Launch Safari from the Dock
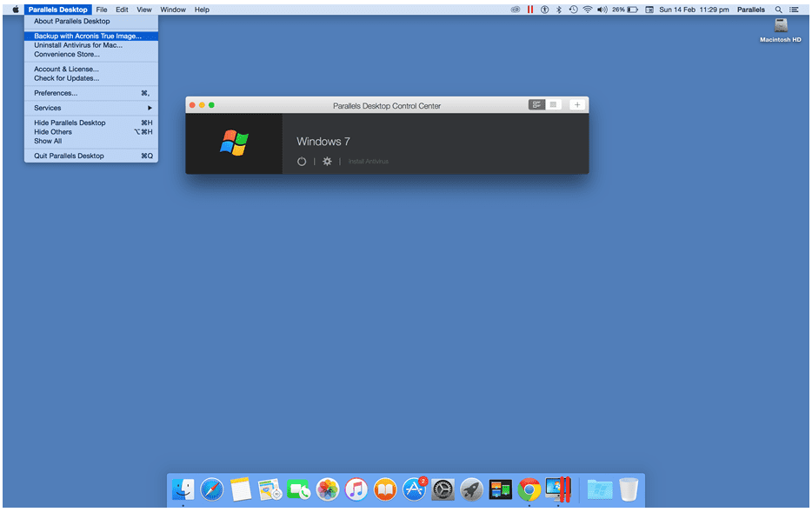The image size is (812, 512). 212,489
